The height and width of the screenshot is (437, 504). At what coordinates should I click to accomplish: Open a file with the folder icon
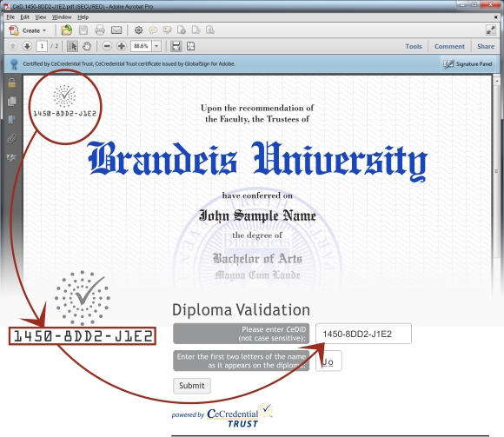click(67, 30)
